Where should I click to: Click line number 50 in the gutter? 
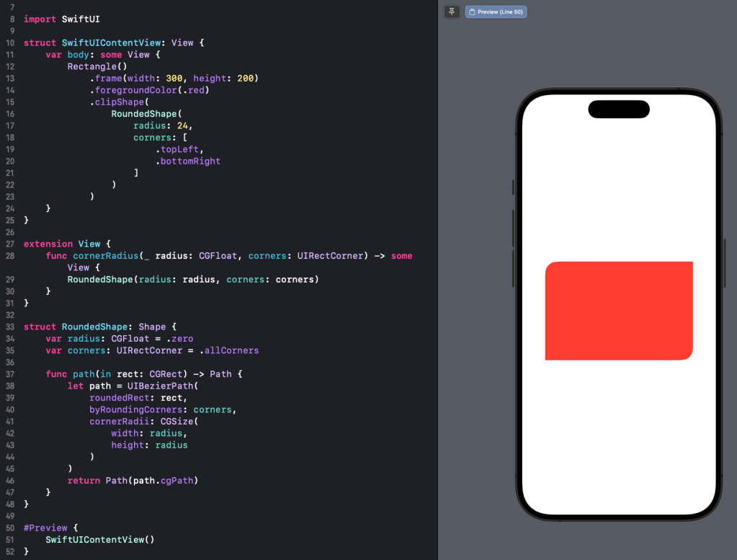point(9,527)
